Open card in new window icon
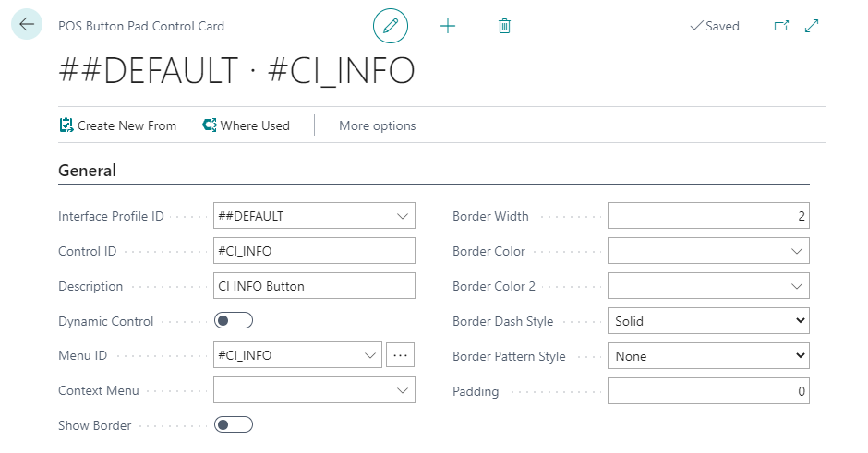 [x=781, y=26]
